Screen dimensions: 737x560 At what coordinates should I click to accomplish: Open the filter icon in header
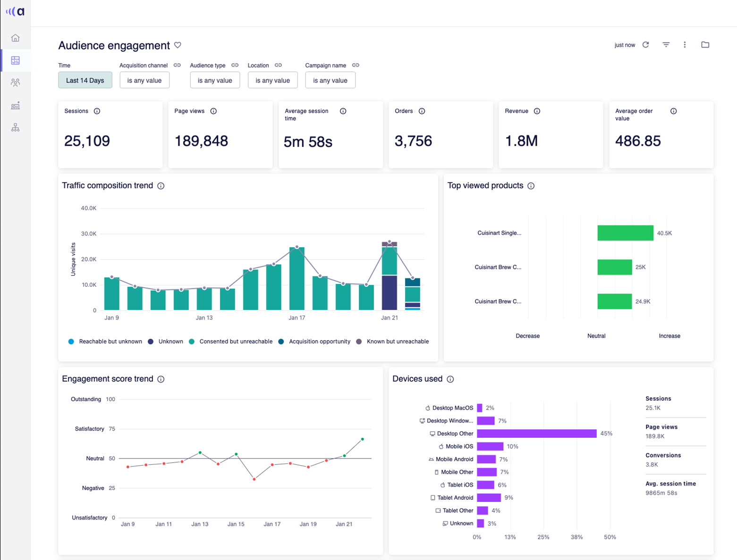point(666,45)
